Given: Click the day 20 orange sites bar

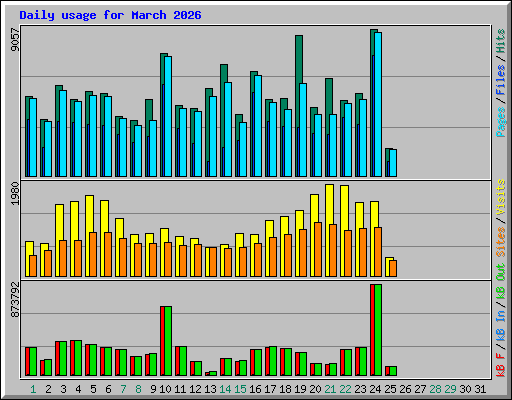Looking at the screenshot, I should (318, 249).
